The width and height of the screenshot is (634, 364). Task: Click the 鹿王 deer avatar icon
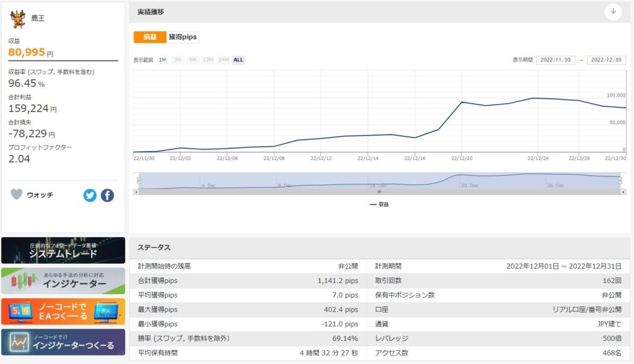(17, 19)
